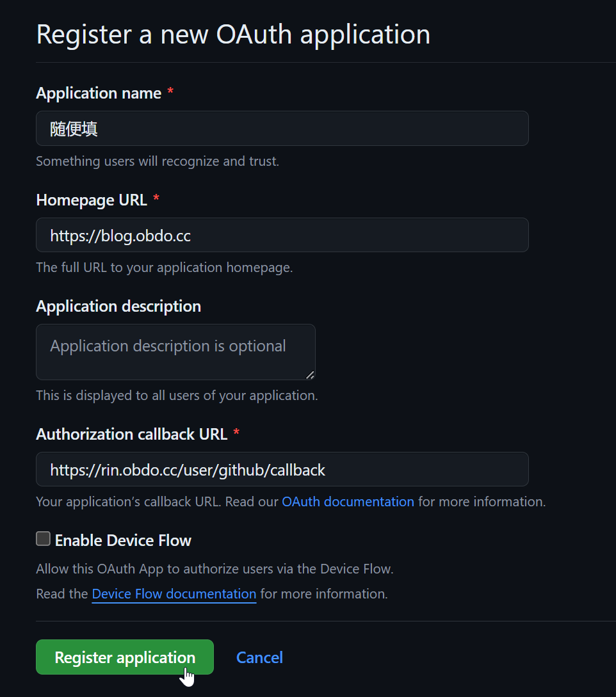This screenshot has height=697, width=616.
Task: Click the 'Enable Device Flow' label text
Action: [123, 541]
